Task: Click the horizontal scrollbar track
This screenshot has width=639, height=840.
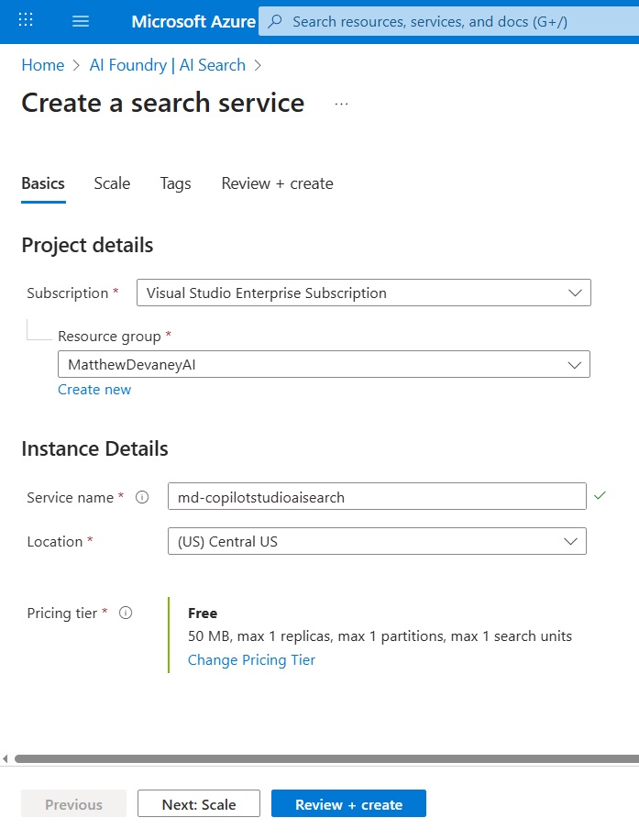Action: coord(326,758)
